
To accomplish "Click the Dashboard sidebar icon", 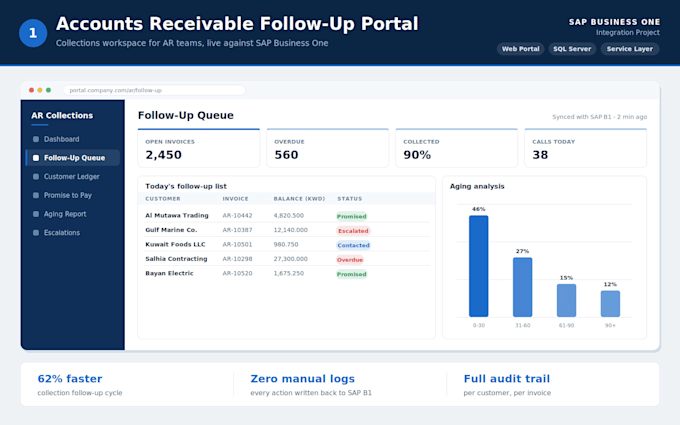I will (x=36, y=139).
